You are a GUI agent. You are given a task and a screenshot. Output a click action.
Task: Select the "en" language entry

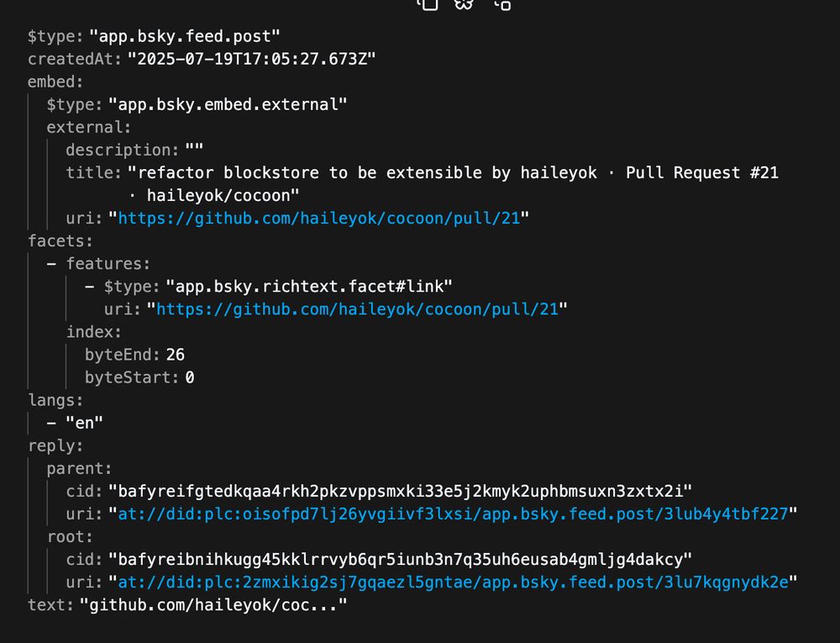click(84, 423)
